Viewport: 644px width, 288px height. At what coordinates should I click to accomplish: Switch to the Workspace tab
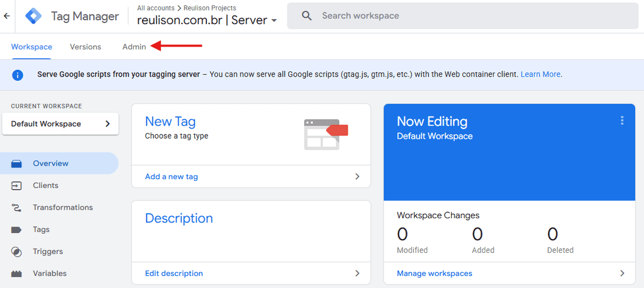coord(32,47)
